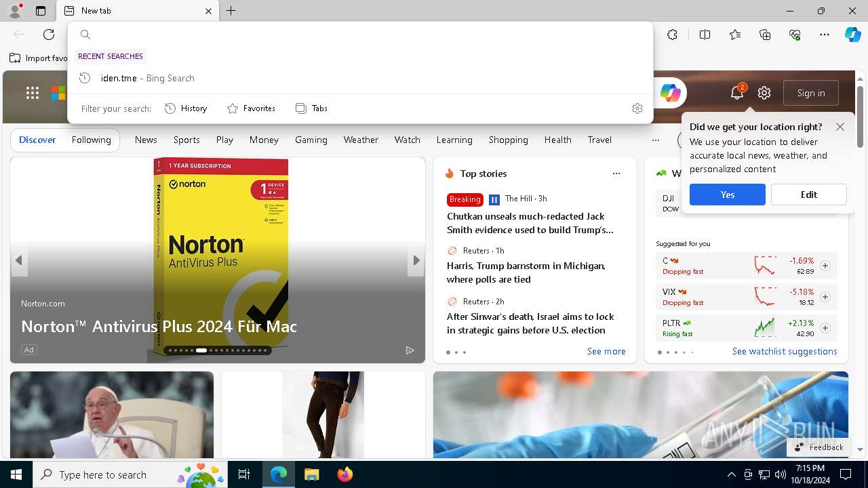868x488 pixels.
Task: Open the Edge profile icon
Action: (14, 11)
